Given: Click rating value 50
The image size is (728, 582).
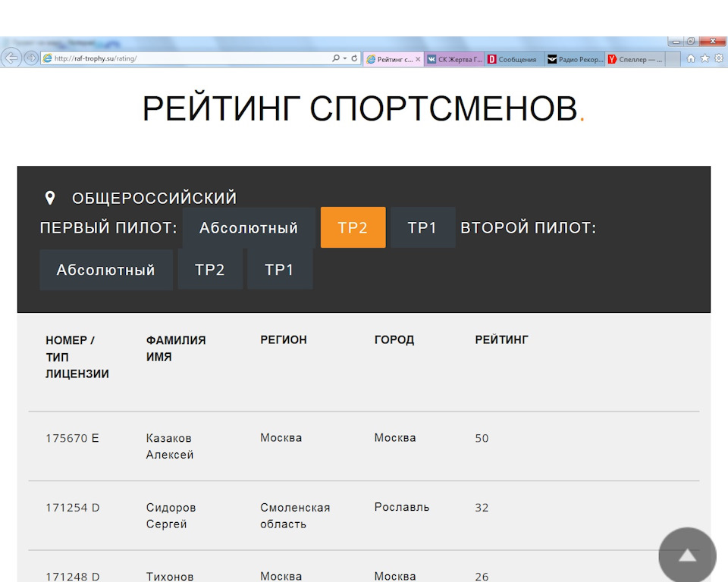Looking at the screenshot, I should point(482,438).
